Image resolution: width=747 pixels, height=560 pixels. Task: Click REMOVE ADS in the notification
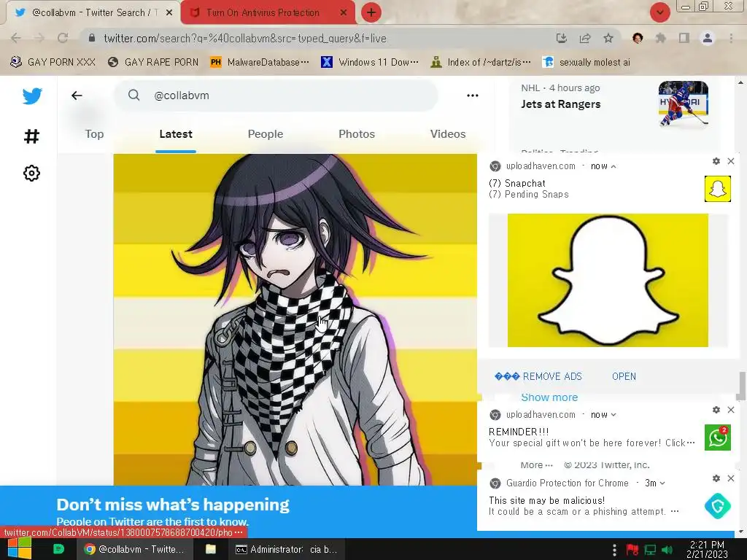tap(538, 376)
